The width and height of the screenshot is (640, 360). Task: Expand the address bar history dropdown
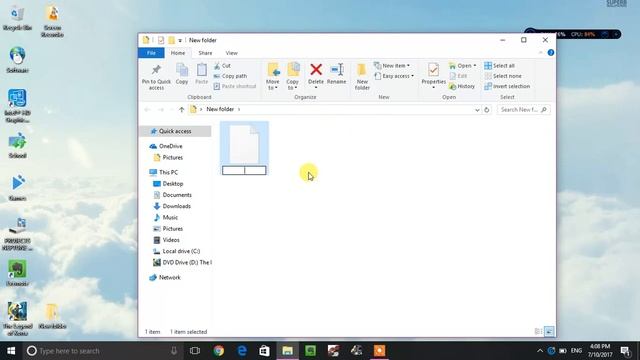(477, 110)
